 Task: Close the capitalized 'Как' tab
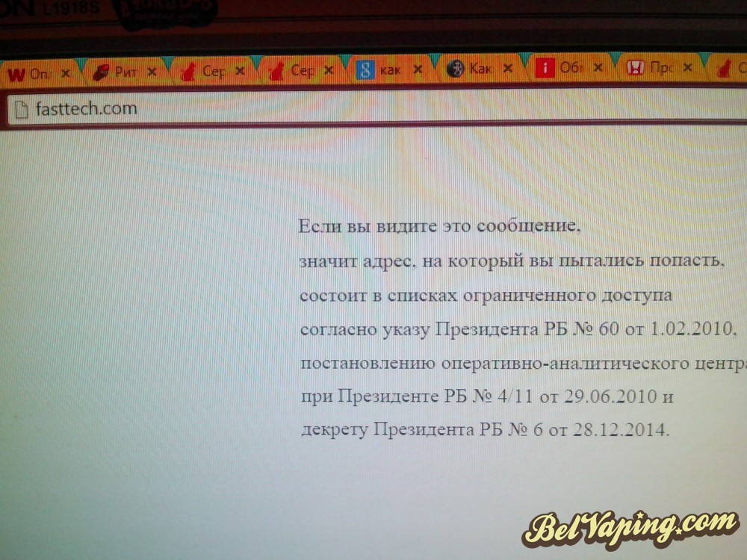coord(508,69)
